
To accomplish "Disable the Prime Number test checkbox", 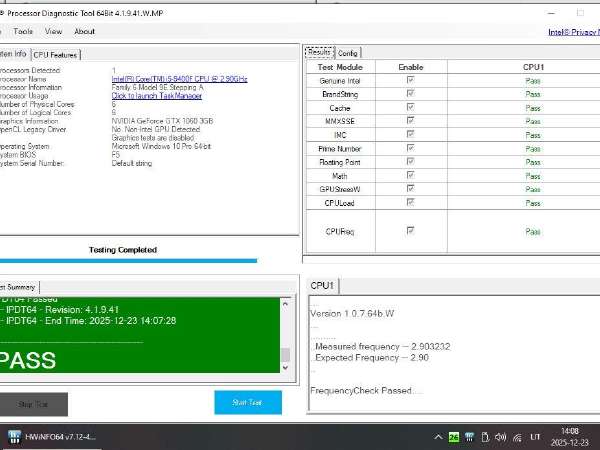I will pos(410,148).
